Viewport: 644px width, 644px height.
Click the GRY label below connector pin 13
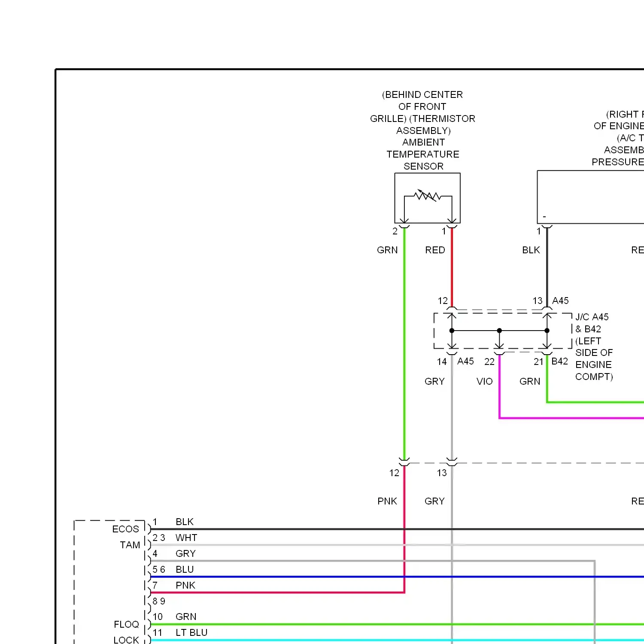click(x=434, y=501)
